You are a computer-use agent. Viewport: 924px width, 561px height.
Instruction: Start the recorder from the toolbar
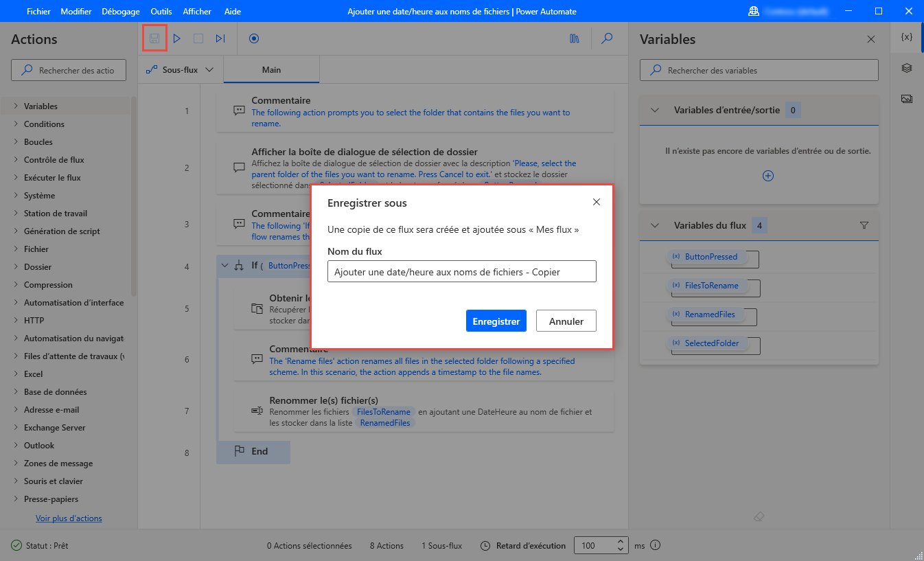pos(254,38)
